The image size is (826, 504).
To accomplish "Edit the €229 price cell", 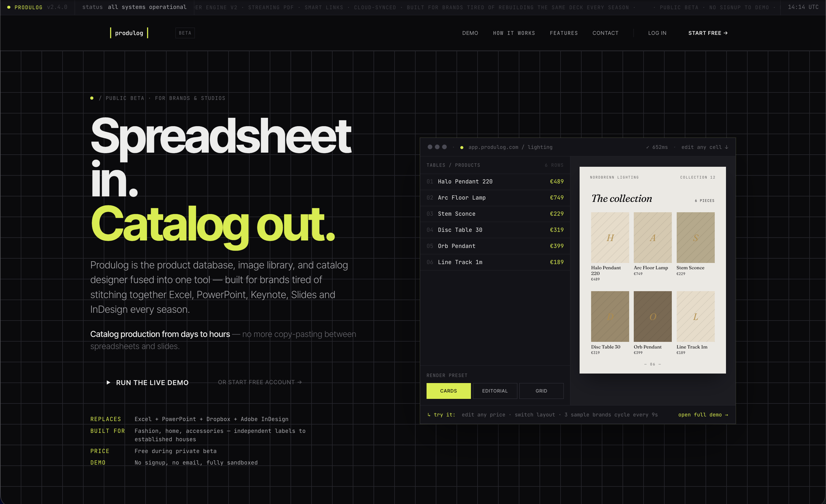I will click(x=557, y=214).
